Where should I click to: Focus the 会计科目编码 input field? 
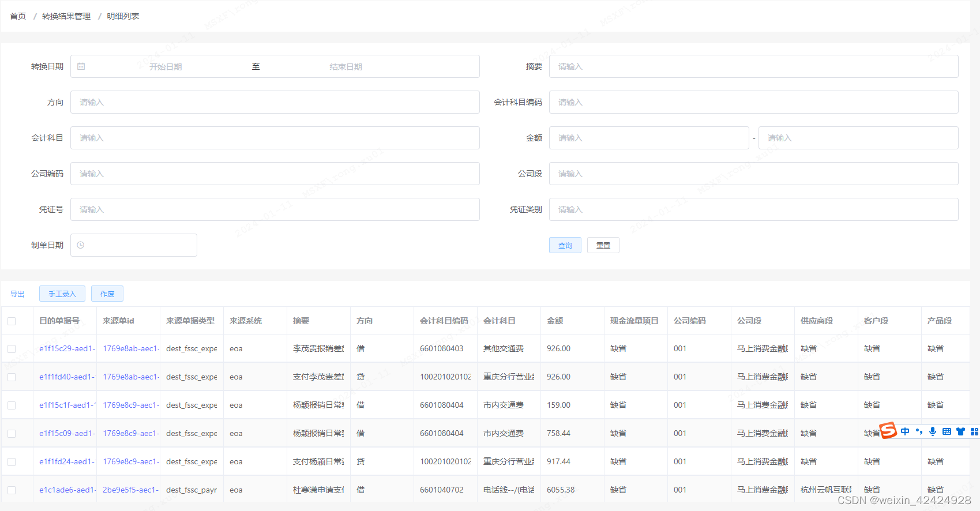coord(753,102)
